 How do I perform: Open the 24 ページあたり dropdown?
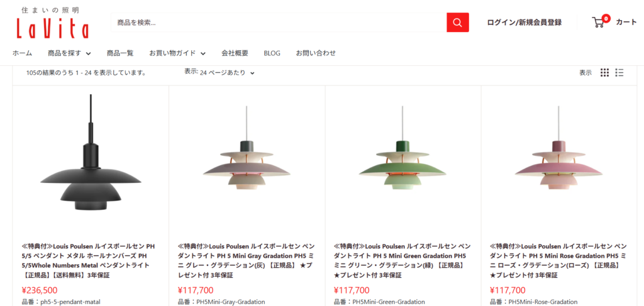point(227,73)
